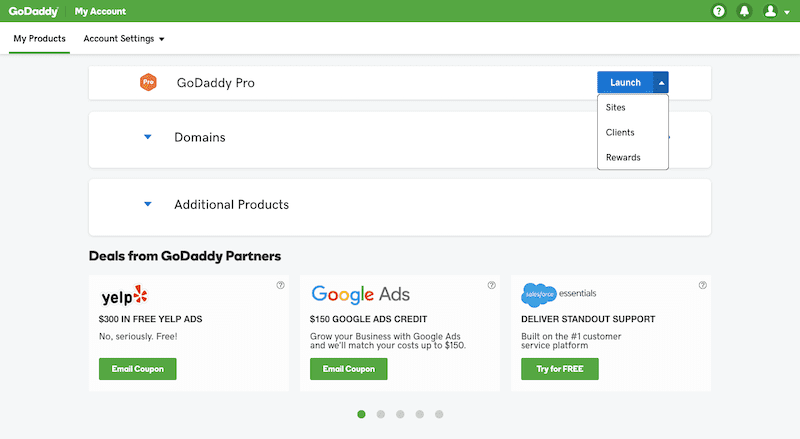Select first green carousel dot
The width and height of the screenshot is (800, 439).
(361, 414)
